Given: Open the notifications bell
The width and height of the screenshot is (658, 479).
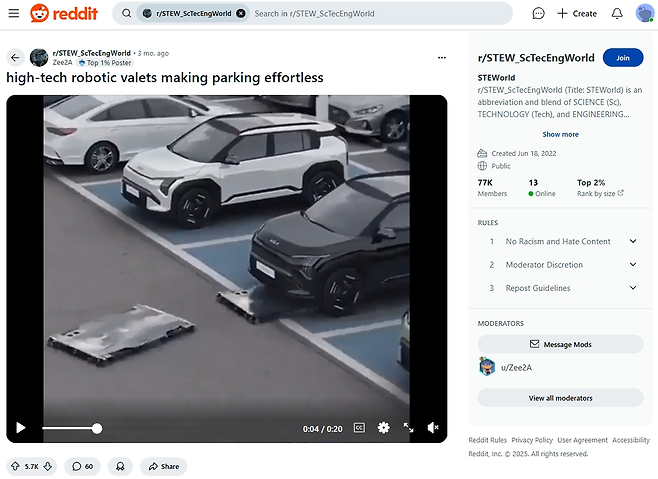Looking at the screenshot, I should [x=617, y=13].
